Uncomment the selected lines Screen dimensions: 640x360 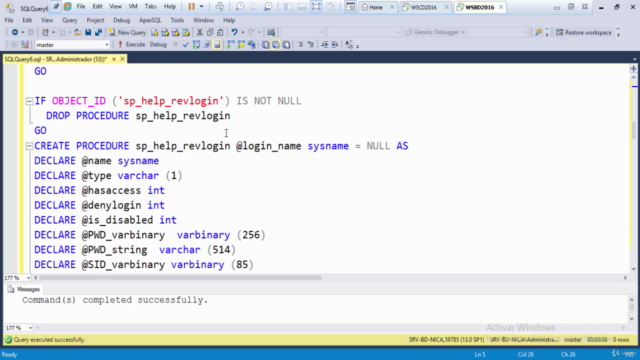pos(311,45)
